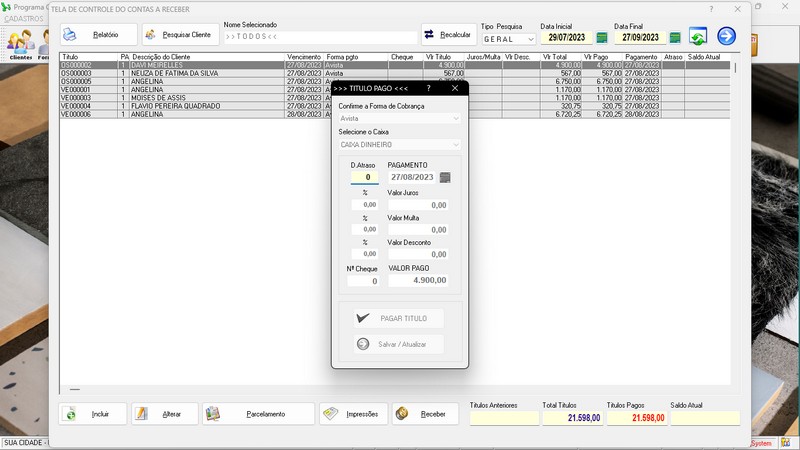Open the calendar picker next to Data Final
The image size is (800, 450).
(675, 38)
